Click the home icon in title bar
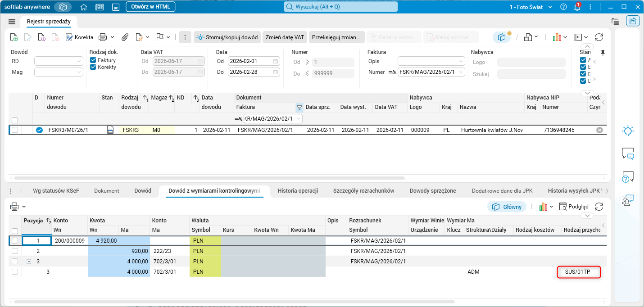Viewport: 644px width, 307px height. pyautogui.click(x=83, y=7)
